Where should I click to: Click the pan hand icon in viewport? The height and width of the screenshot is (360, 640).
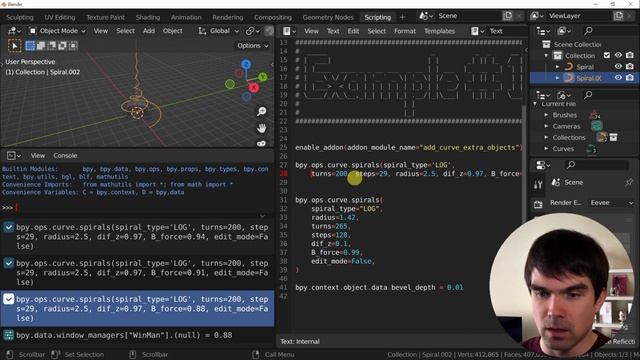point(262,128)
